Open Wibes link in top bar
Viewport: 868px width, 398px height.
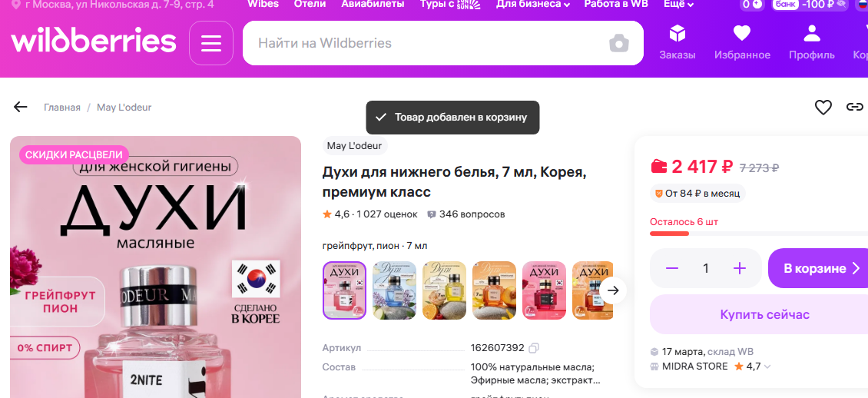[263, 5]
